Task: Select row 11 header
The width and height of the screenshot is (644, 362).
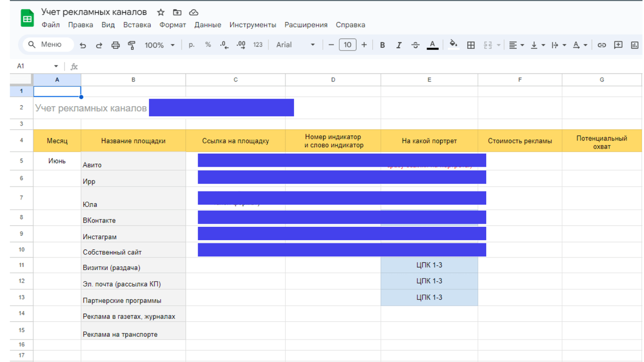Action: point(21,265)
